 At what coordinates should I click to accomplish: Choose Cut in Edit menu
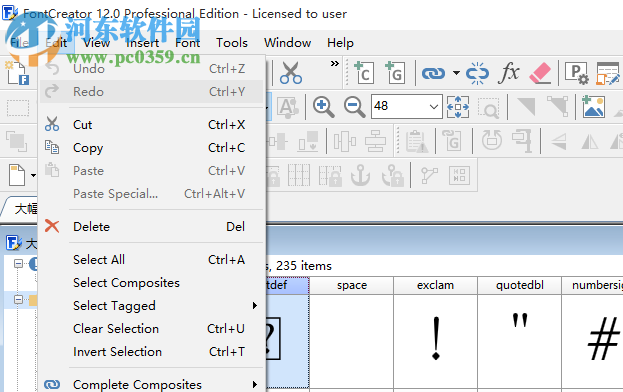pos(151,125)
